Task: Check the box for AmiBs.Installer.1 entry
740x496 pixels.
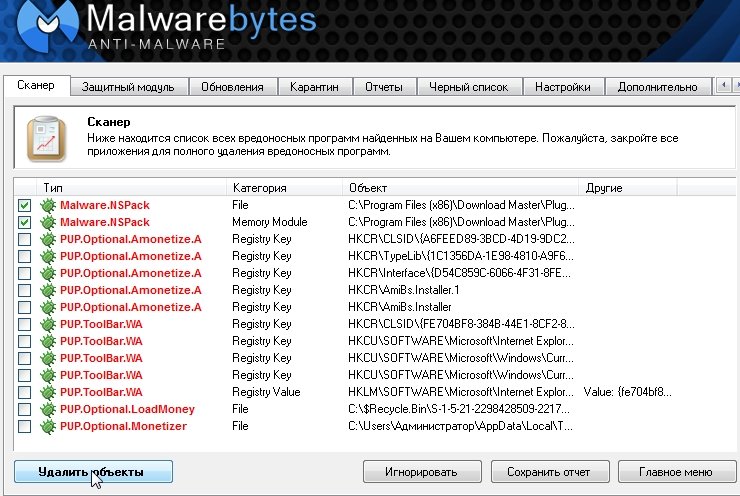Action: (x=25, y=290)
